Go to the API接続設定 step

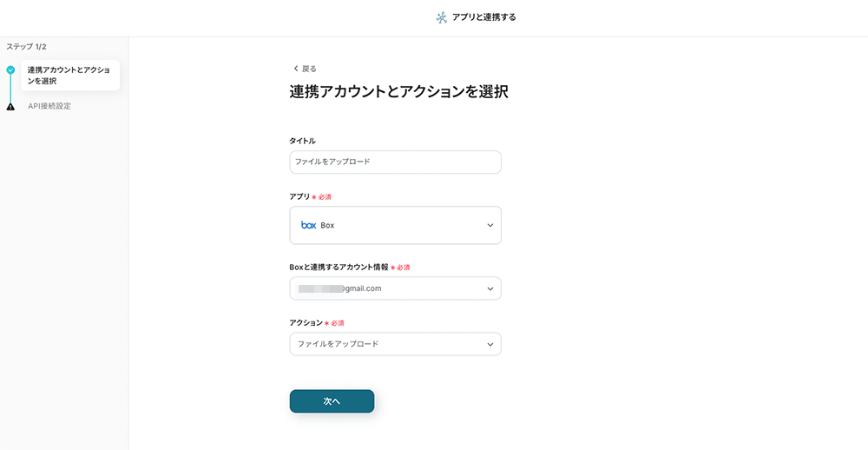pos(49,106)
